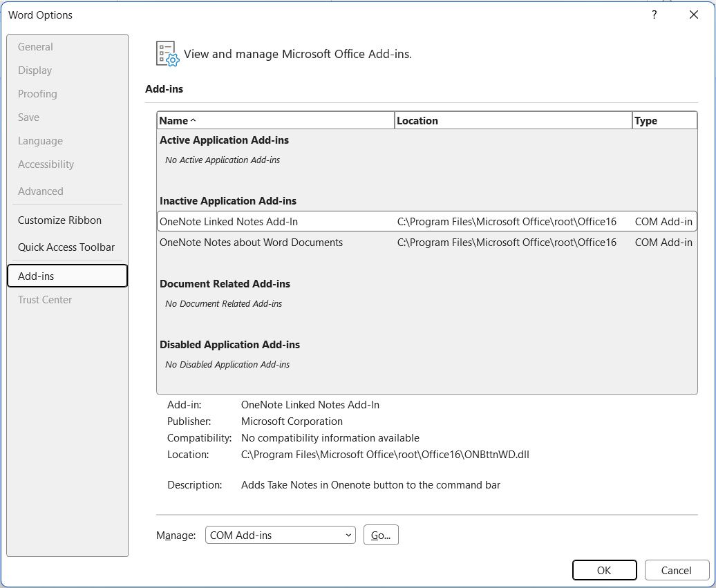Click the Type cell of OneNote Notes about Word Documents
The height and width of the screenshot is (588, 716).
(663, 243)
